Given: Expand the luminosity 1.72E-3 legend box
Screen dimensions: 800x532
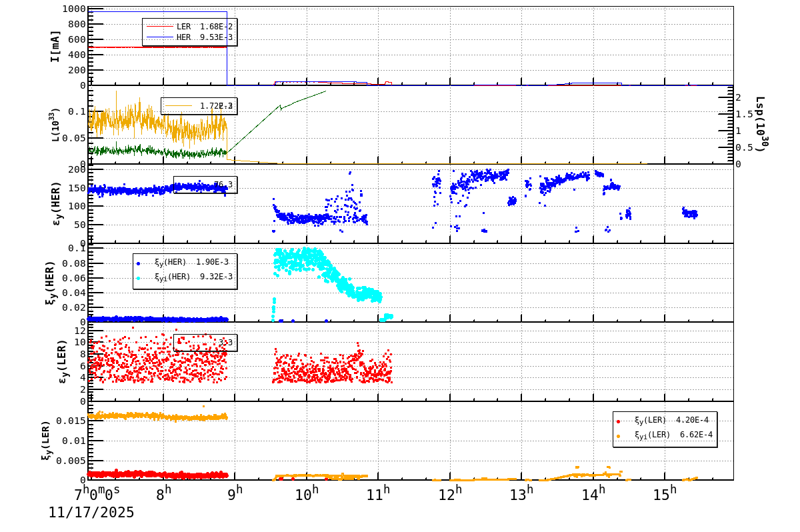Looking at the screenshot, I should point(200,107).
